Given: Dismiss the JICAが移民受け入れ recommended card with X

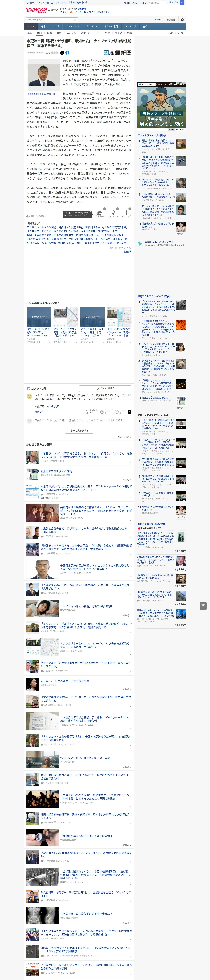Looking at the screenshot, I should [50, 342].
